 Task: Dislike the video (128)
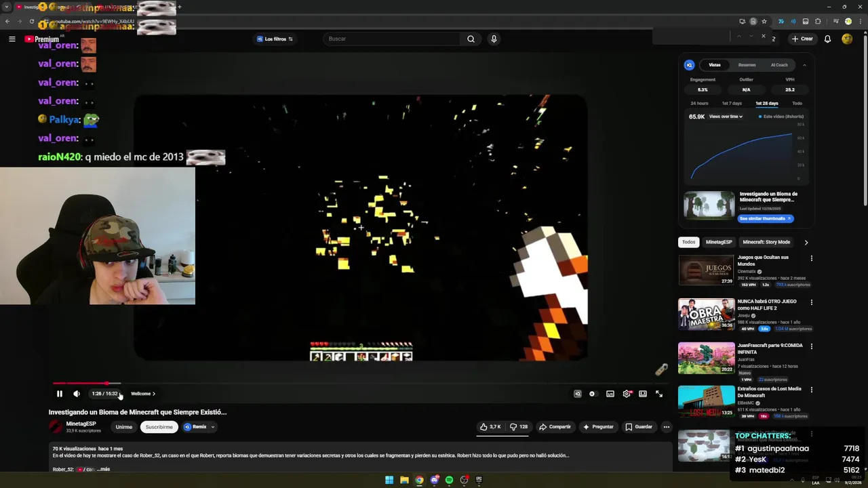point(519,427)
